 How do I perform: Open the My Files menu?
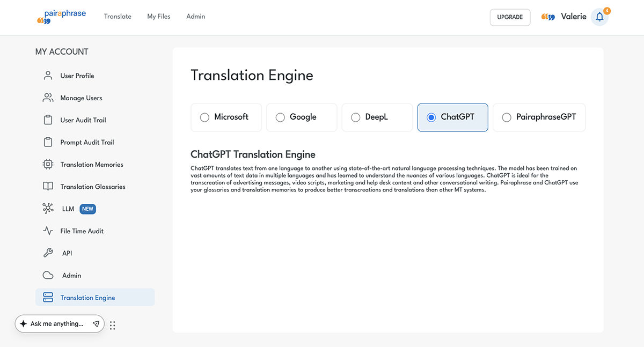[158, 16]
